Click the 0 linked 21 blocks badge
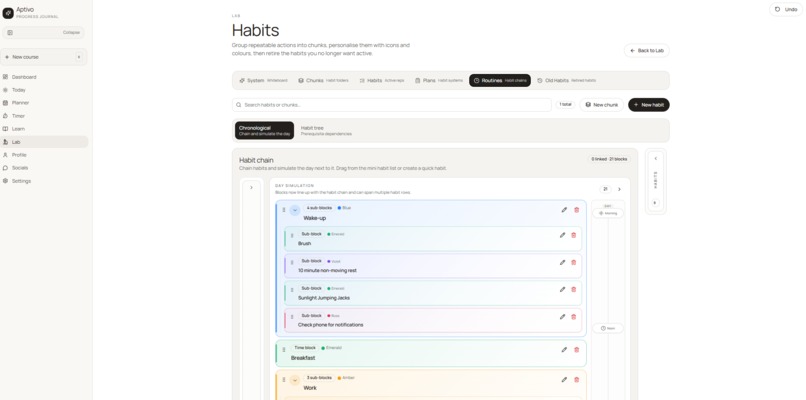 tap(609, 159)
